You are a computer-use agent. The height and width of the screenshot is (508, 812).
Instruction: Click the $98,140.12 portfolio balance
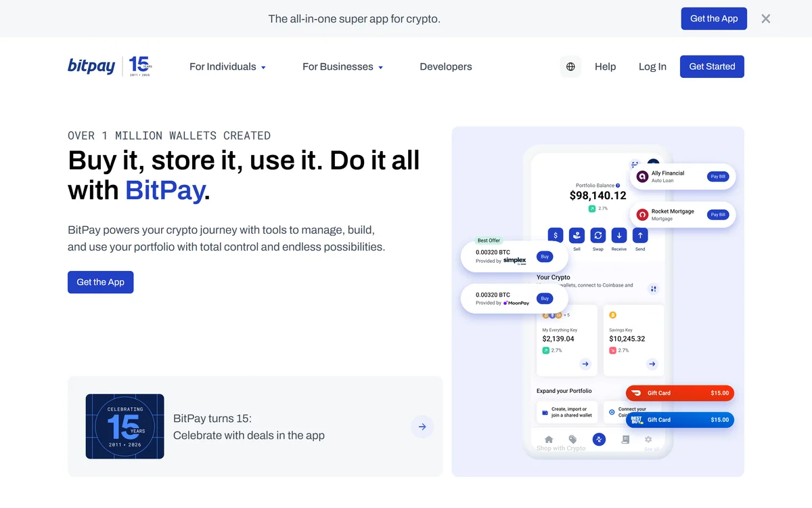[x=598, y=196]
